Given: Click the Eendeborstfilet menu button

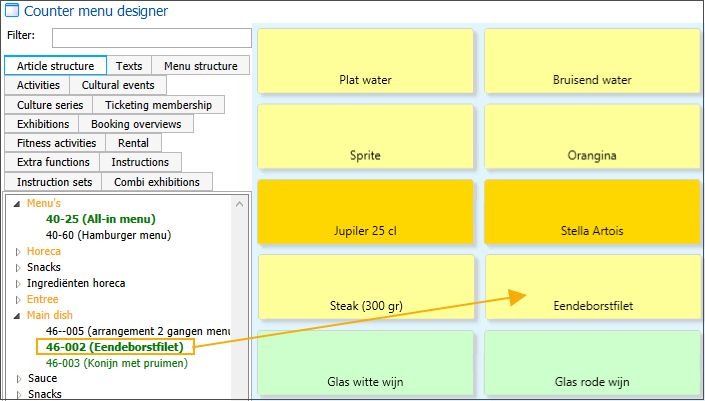Looking at the screenshot, I should (592, 285).
